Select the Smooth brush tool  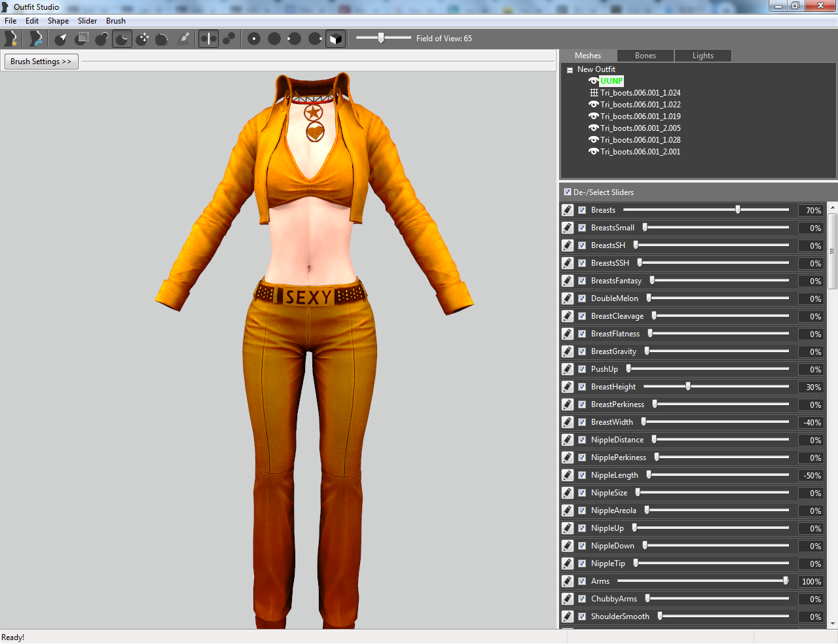point(162,39)
